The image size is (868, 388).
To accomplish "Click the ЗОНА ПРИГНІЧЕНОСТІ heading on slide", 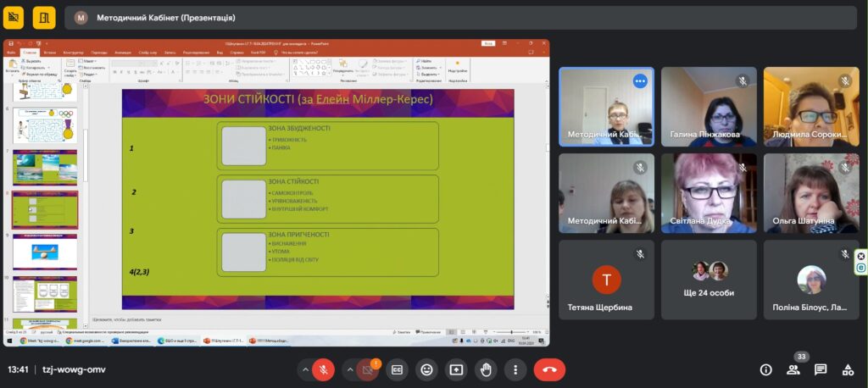I will click(x=298, y=235).
